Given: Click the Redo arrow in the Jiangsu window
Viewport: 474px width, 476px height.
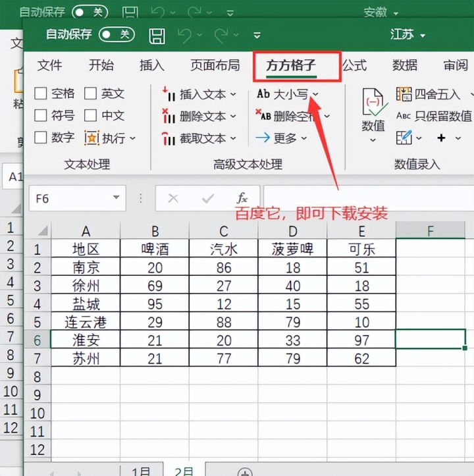Looking at the screenshot, I should pos(221,35).
